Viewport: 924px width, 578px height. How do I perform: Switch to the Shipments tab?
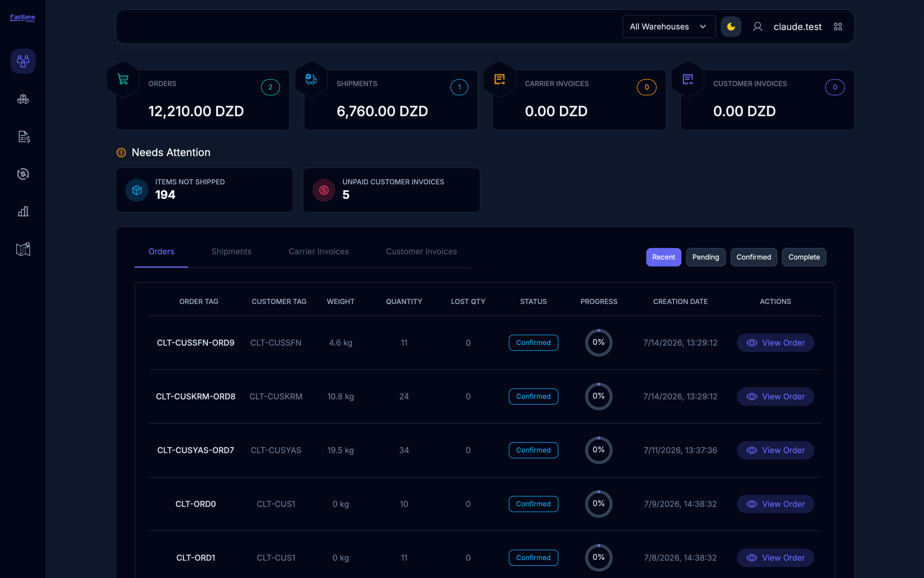click(231, 251)
